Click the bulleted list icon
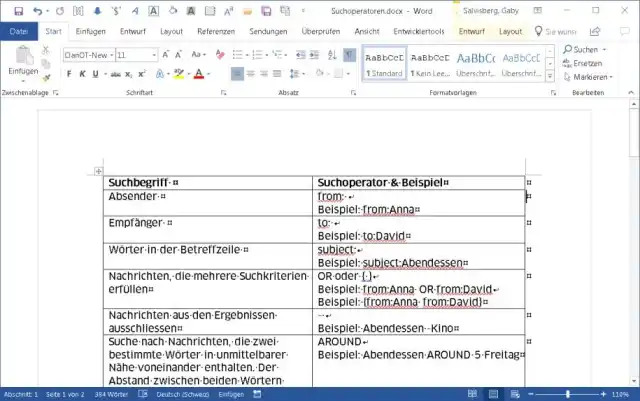This screenshot has height=401, width=640. click(x=238, y=55)
